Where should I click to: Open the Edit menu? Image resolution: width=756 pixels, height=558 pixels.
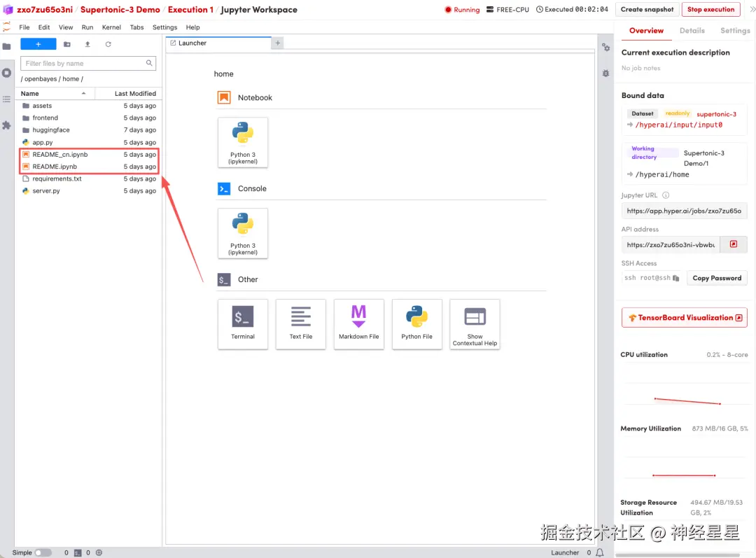click(44, 27)
